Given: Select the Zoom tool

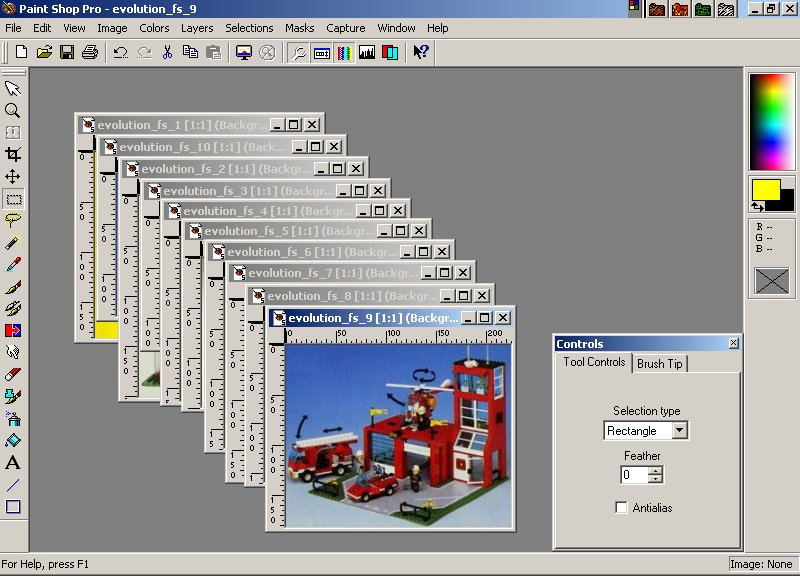Looking at the screenshot, I should (12, 111).
